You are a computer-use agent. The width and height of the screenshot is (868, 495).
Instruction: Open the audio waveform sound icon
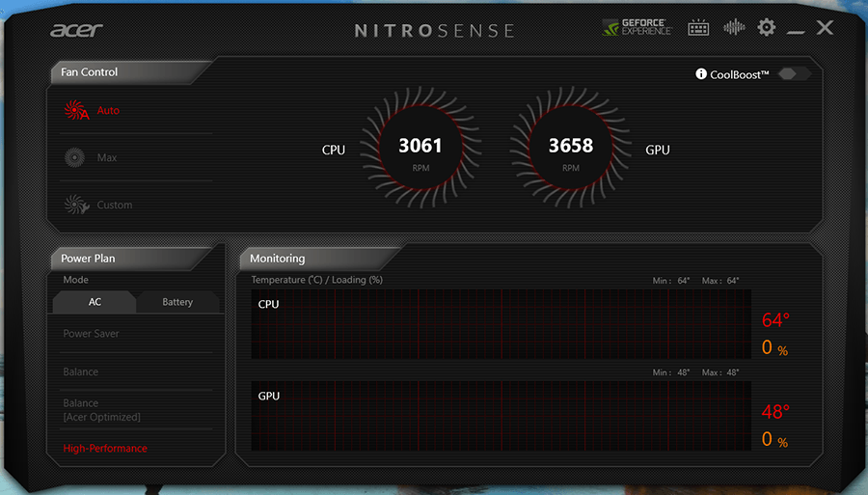pos(734,28)
